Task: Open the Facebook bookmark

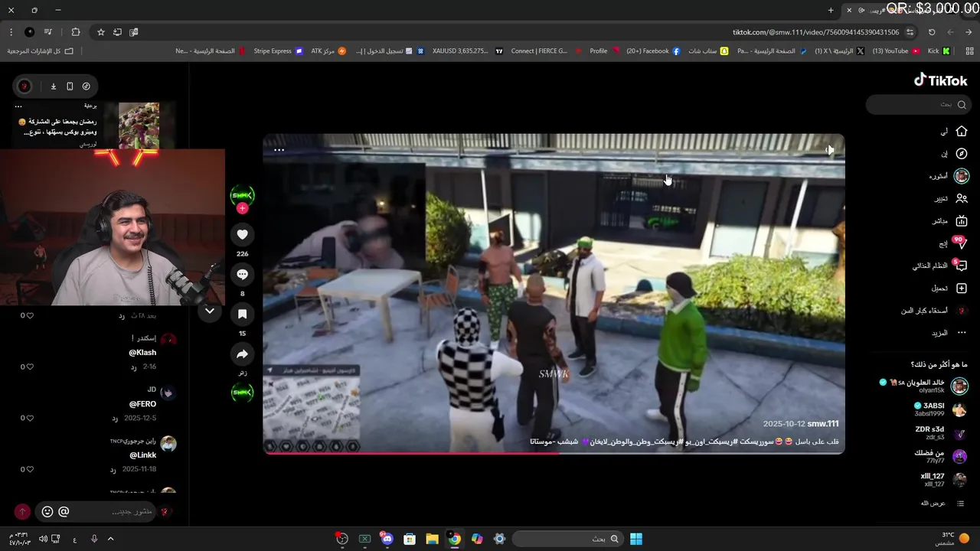Action: 653,51
